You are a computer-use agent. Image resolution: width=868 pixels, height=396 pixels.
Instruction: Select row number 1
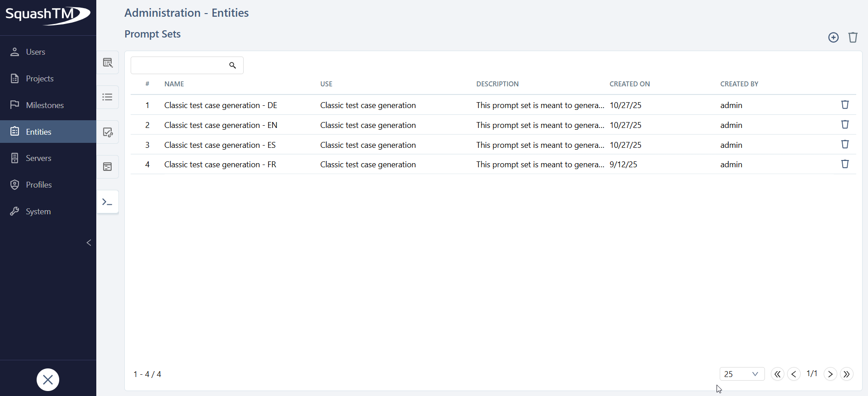point(147,105)
